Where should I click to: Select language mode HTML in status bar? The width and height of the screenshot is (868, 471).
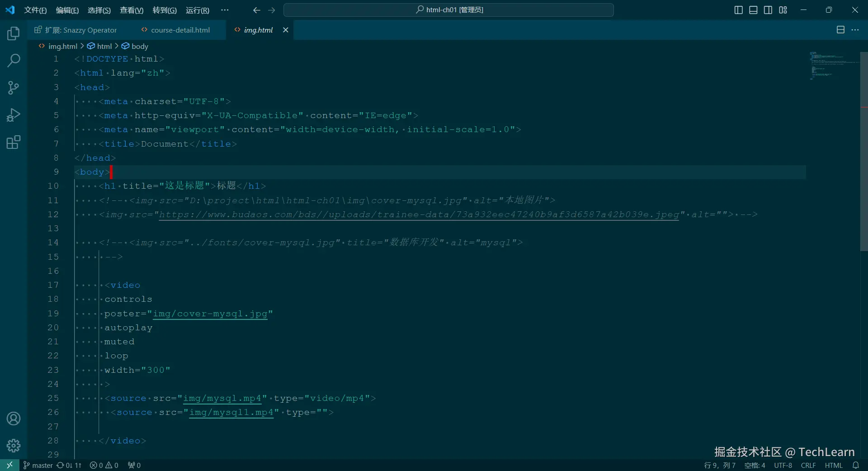(x=834, y=465)
